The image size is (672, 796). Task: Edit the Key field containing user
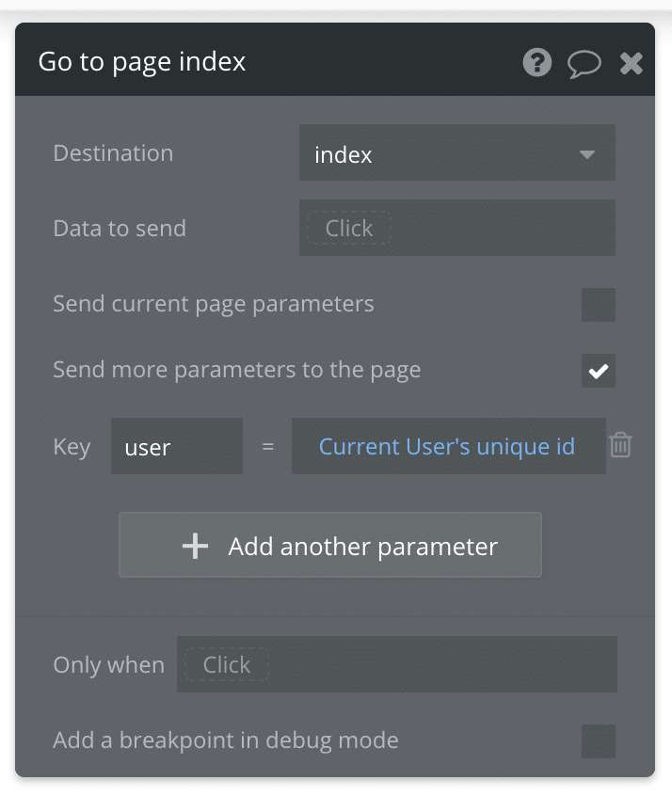click(176, 445)
